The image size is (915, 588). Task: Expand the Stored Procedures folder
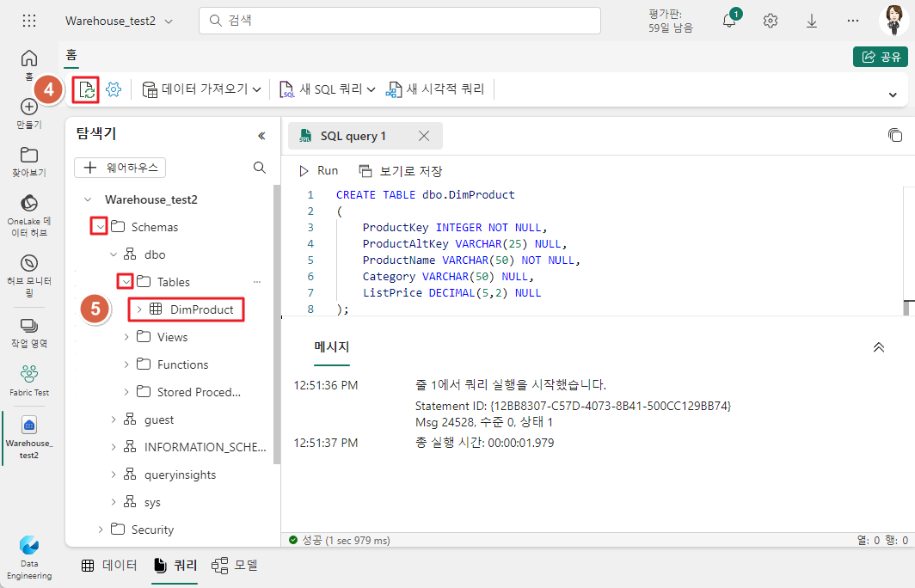tap(126, 392)
